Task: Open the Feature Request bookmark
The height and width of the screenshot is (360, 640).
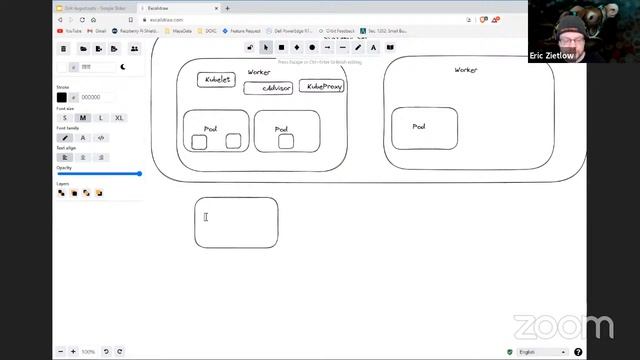Action: (x=241, y=31)
